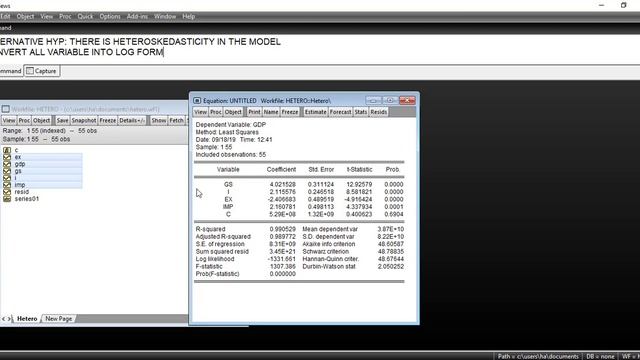Click the left page-scroll arrow beside Hetero tab
The image size is (640, 360).
pyautogui.click(x=3, y=319)
